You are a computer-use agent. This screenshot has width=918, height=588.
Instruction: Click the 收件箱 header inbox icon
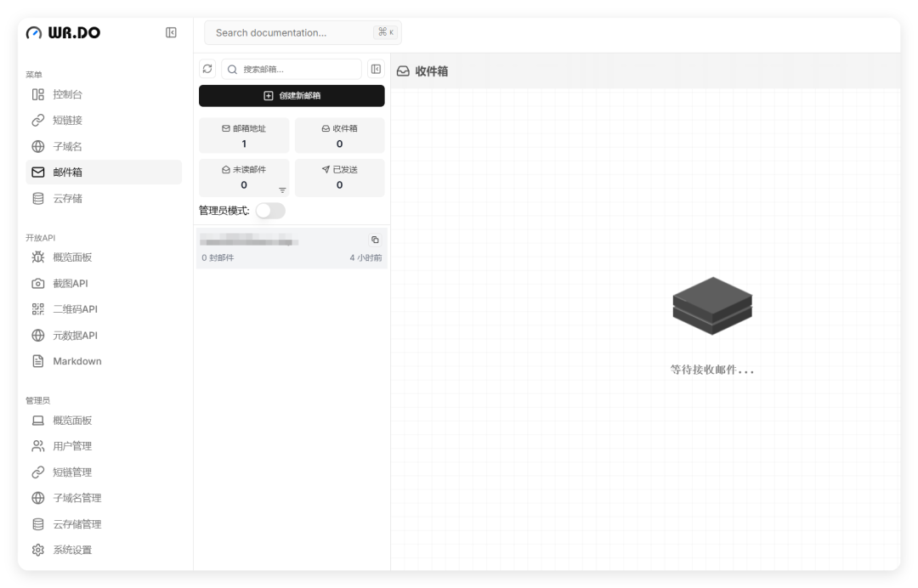[x=404, y=71]
